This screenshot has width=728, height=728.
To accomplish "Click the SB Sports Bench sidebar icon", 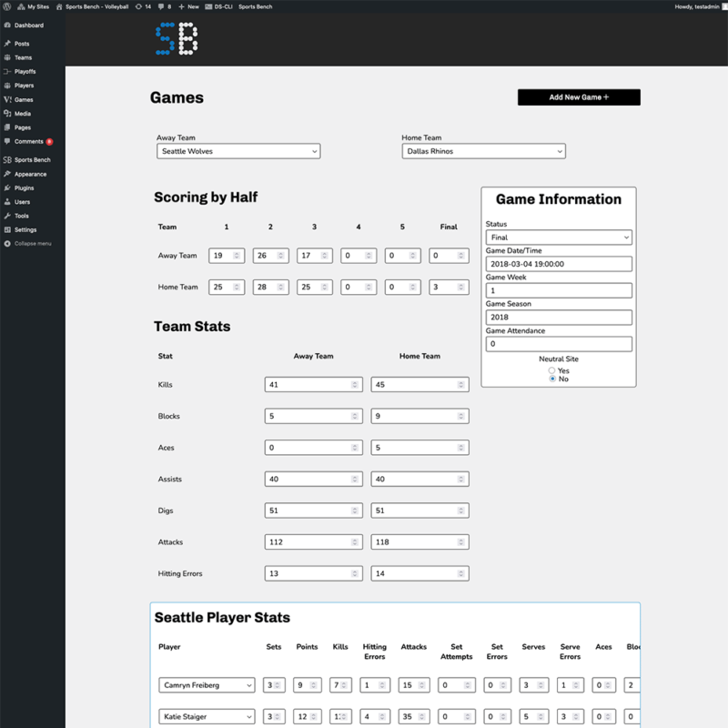I will [x=7, y=160].
